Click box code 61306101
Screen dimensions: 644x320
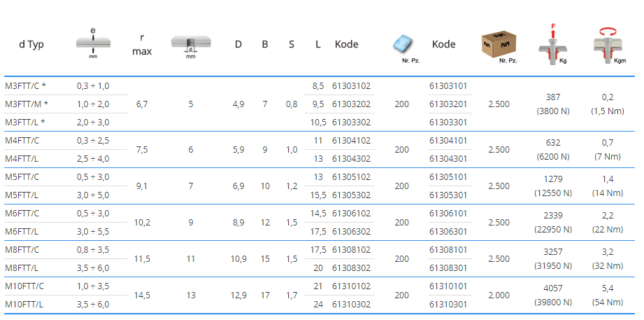tap(448, 214)
